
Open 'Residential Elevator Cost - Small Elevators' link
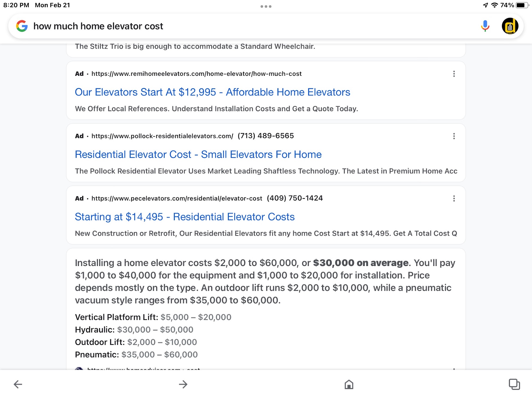coord(198,155)
